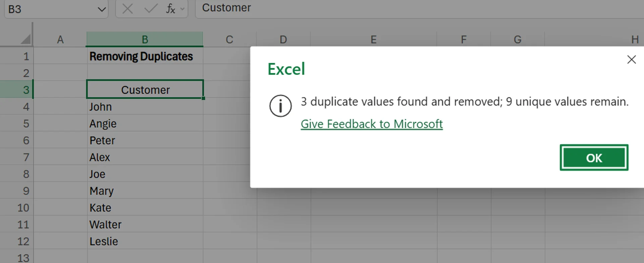Select the cell containing Angie
The height and width of the screenshot is (263, 644).
coord(145,123)
